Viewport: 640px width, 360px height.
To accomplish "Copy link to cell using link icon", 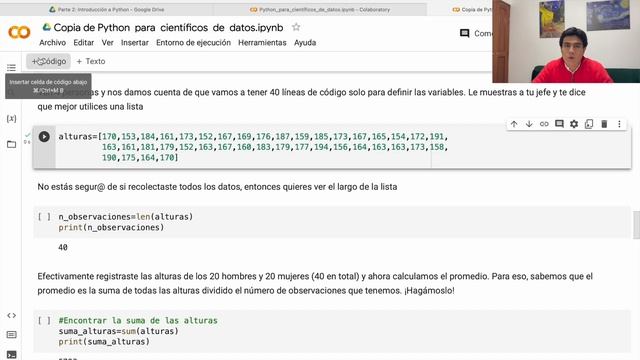I will tap(544, 124).
